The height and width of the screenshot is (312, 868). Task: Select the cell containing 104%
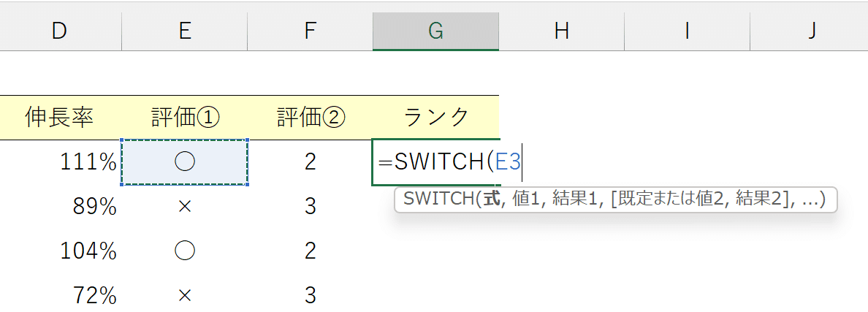click(60, 251)
